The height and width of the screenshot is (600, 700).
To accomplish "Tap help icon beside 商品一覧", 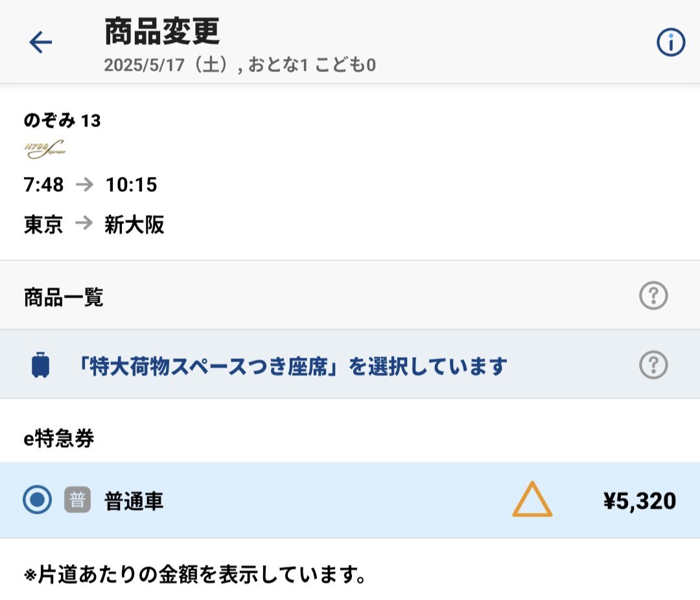I will click(653, 295).
